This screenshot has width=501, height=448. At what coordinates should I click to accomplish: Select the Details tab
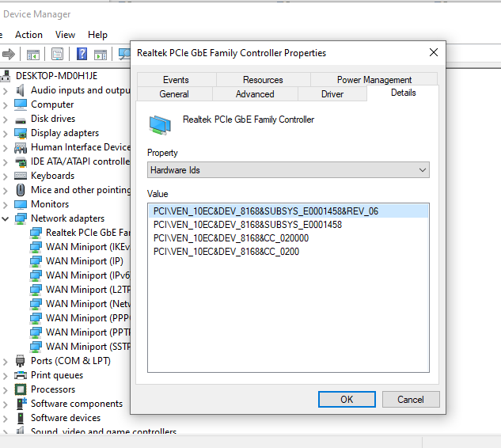(403, 93)
